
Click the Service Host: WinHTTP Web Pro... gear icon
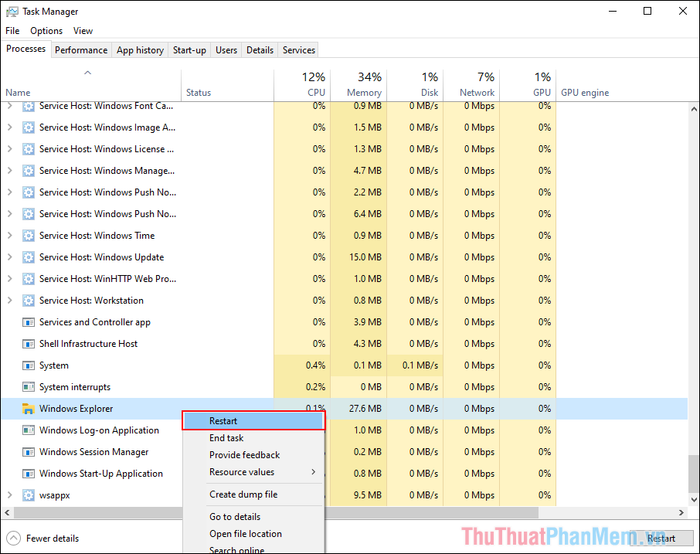pos(28,279)
